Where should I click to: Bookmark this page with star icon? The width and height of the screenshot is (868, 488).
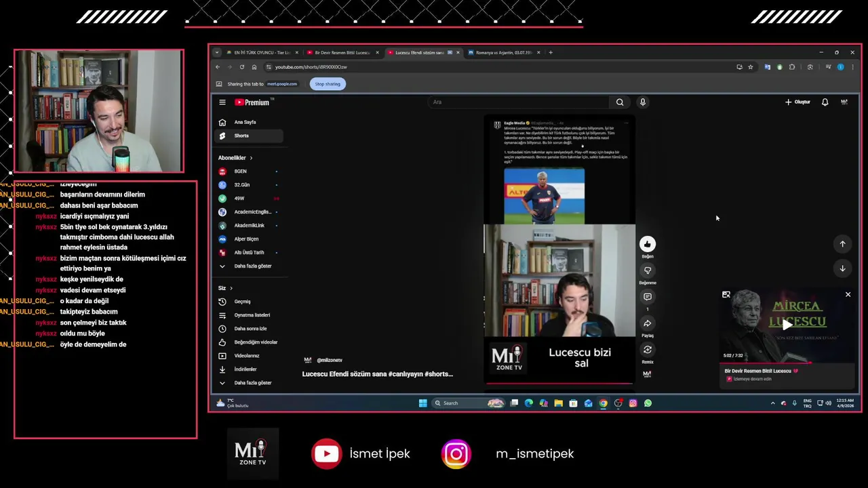coord(751,67)
